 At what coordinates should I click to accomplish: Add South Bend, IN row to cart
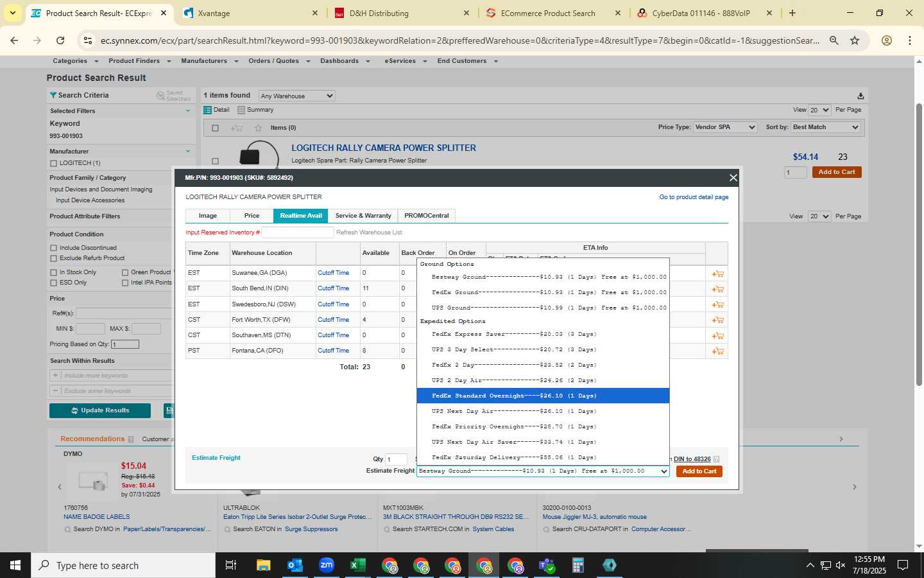tap(717, 289)
